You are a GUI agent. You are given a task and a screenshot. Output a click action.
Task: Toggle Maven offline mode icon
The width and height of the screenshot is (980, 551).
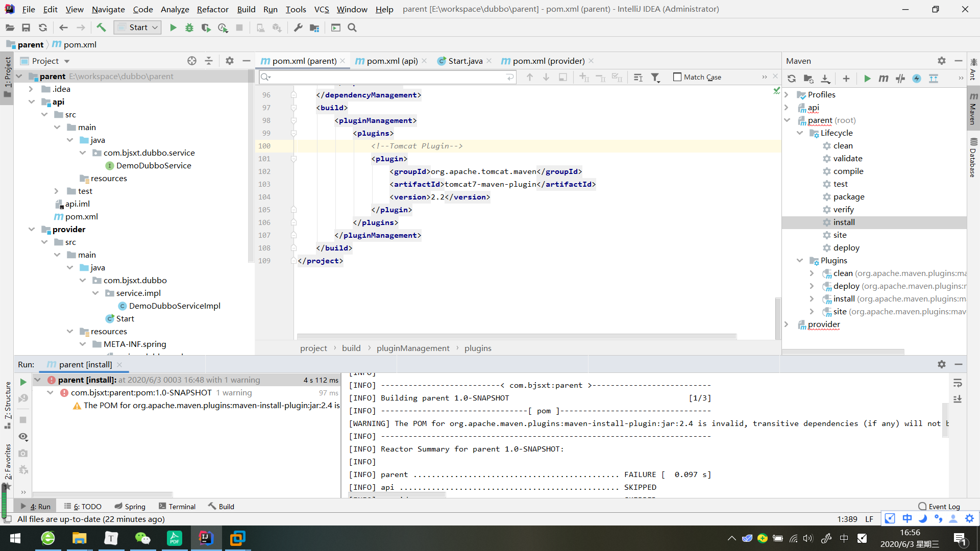pyautogui.click(x=900, y=78)
